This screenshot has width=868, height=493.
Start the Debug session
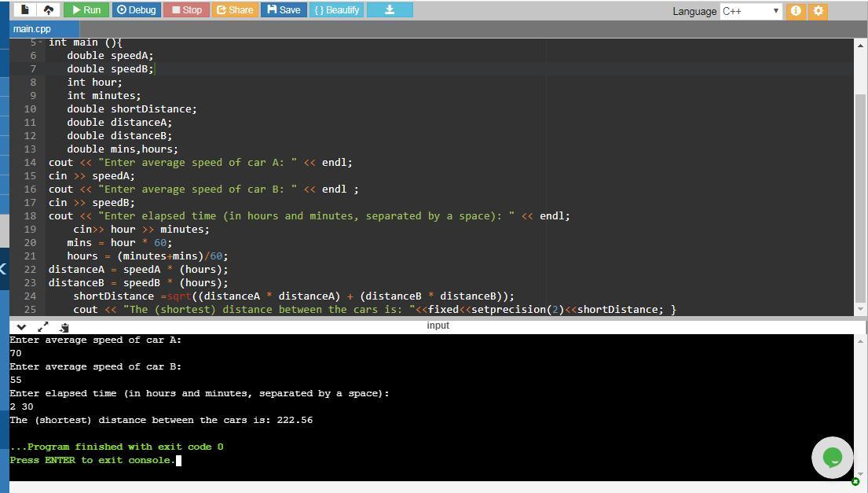click(x=136, y=10)
